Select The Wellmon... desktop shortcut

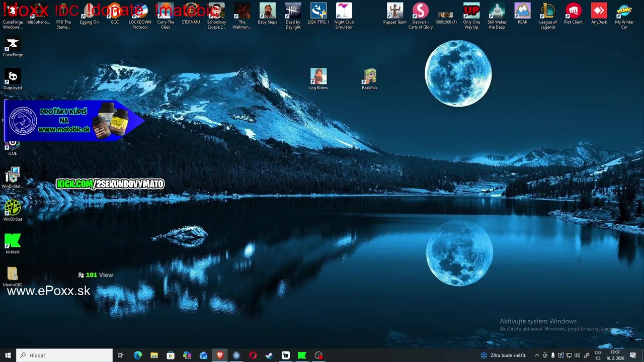(x=242, y=16)
